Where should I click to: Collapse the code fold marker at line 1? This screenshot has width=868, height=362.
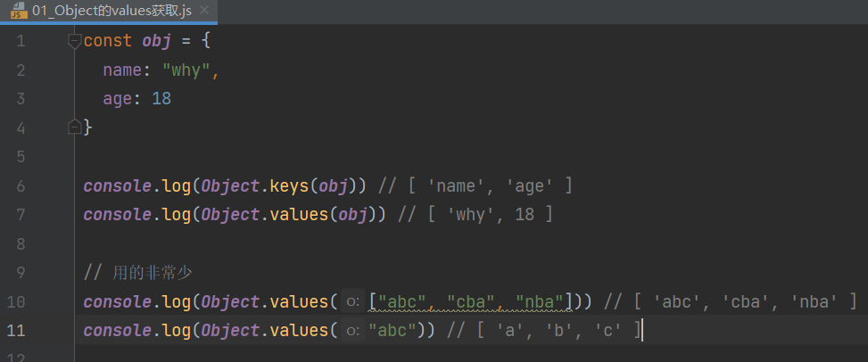[x=74, y=41]
